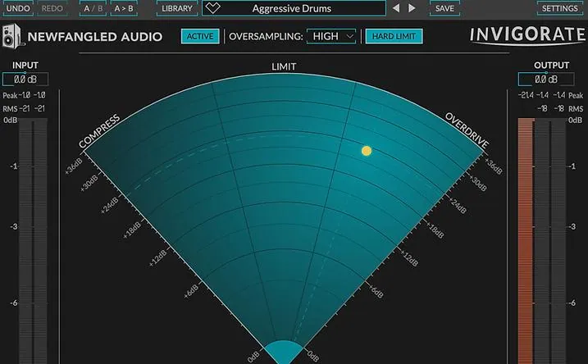Open the preset LIBRARY
Viewport: 588px width, 364px height.
point(176,9)
